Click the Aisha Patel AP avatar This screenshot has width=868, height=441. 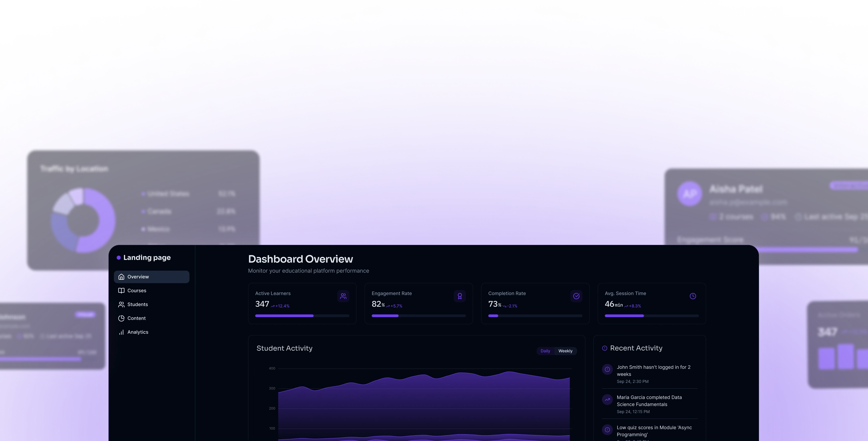pyautogui.click(x=689, y=194)
